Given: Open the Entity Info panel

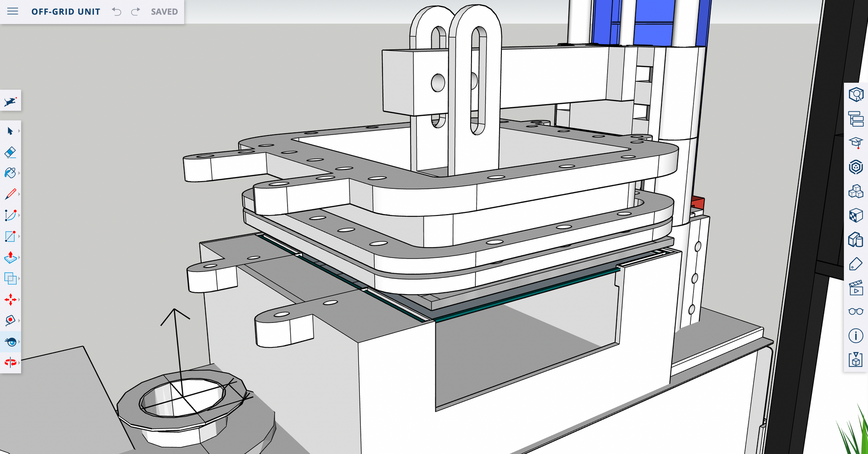Looking at the screenshot, I should (x=856, y=95).
